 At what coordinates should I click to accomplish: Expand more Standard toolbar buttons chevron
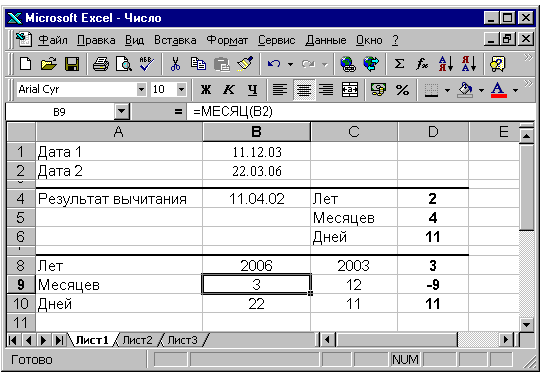click(x=528, y=57)
